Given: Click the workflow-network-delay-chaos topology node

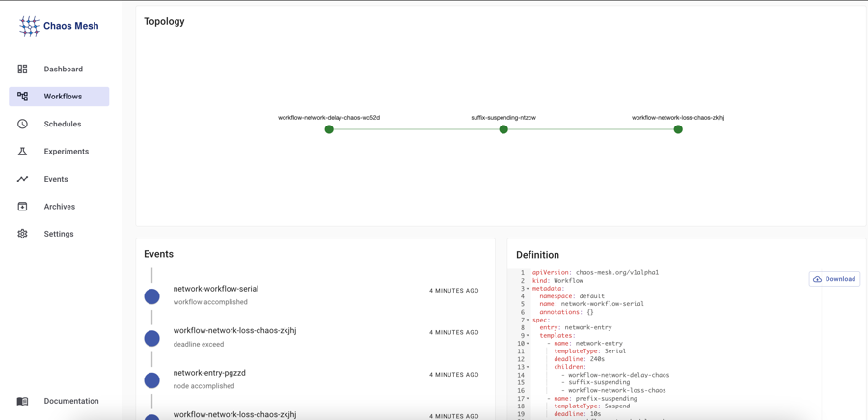Looking at the screenshot, I should tap(329, 129).
